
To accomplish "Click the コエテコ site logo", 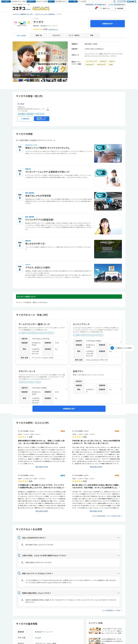I will point(21,8).
